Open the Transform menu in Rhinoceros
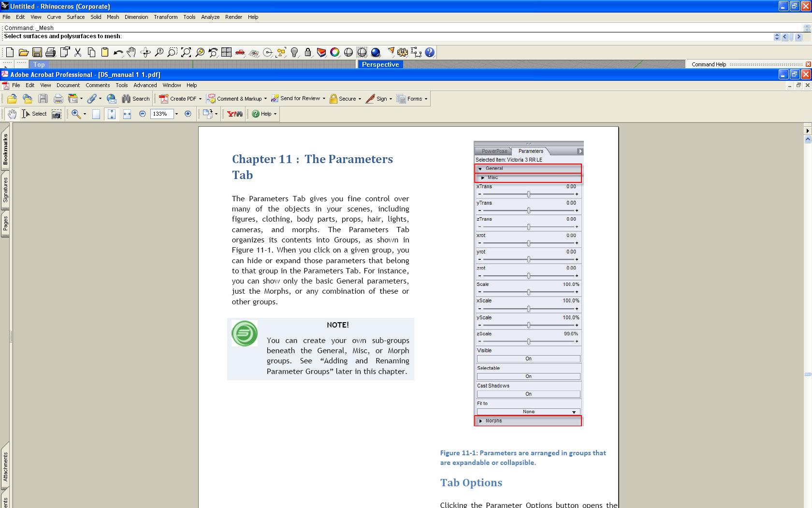 (x=166, y=17)
